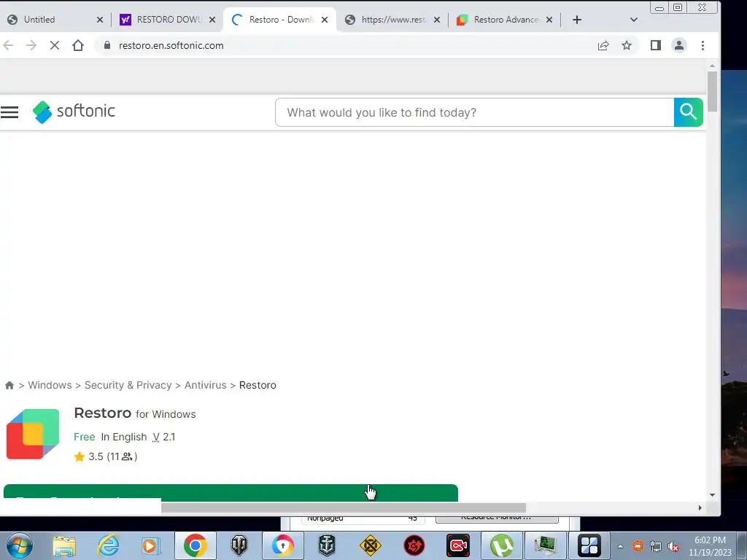Open the World of Warships anchor icon
This screenshot has width=747, height=560.
click(327, 545)
